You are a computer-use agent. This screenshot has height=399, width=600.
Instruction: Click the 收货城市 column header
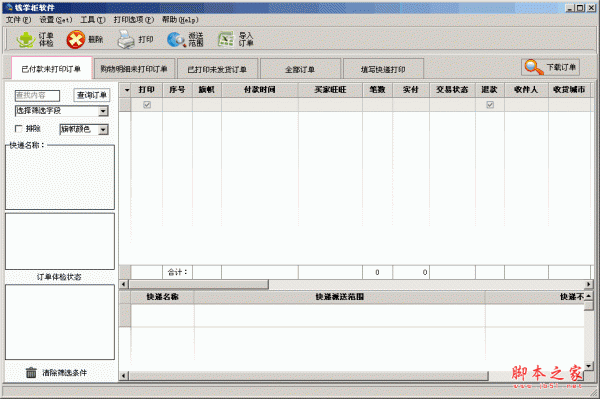point(569,90)
